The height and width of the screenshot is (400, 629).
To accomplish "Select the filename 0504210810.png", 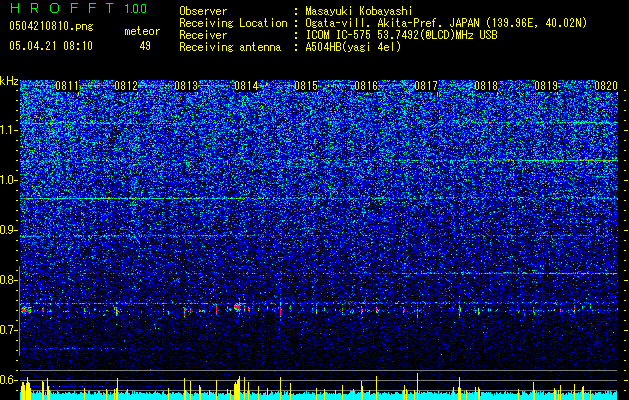I will coord(51,26).
